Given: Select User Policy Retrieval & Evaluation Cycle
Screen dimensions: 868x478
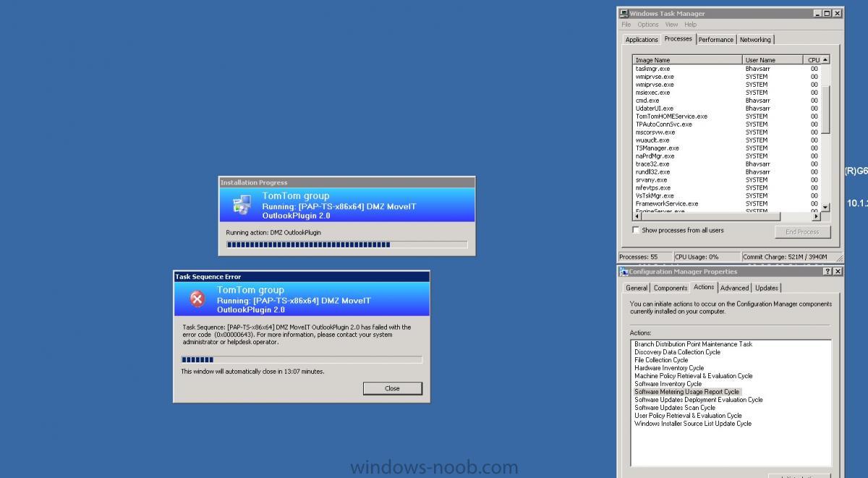Looking at the screenshot, I should click(688, 416).
